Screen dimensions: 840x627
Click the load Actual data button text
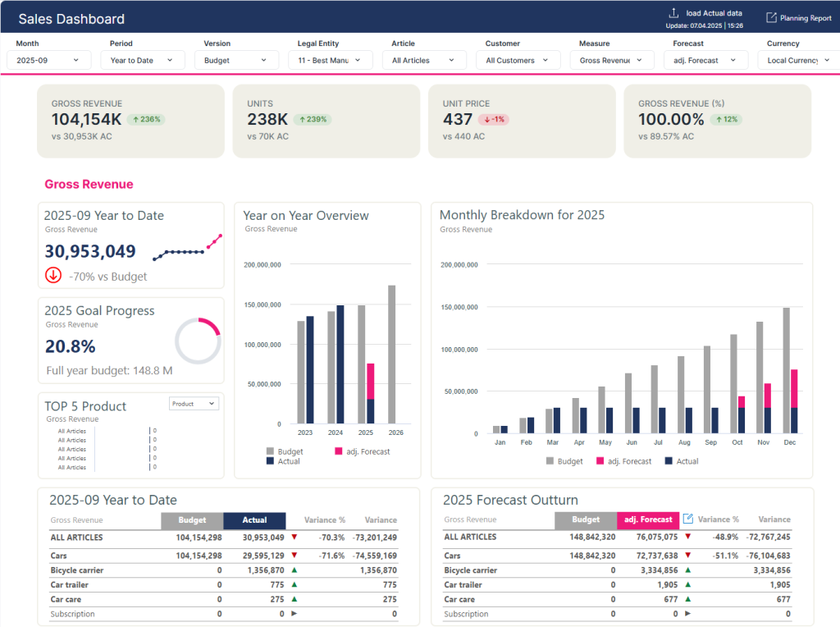click(714, 13)
